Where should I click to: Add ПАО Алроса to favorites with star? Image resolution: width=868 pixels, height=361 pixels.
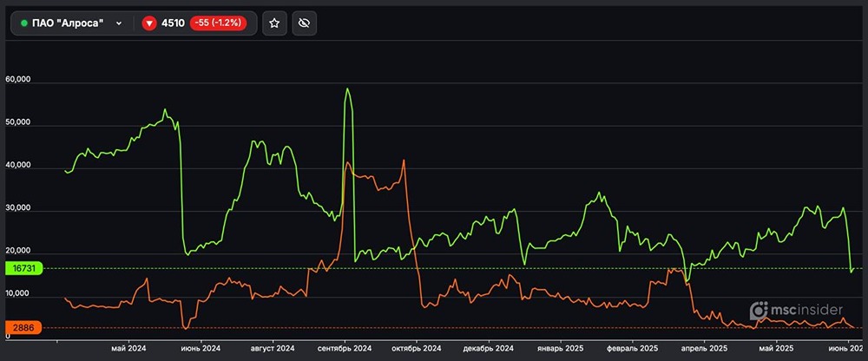tap(274, 23)
